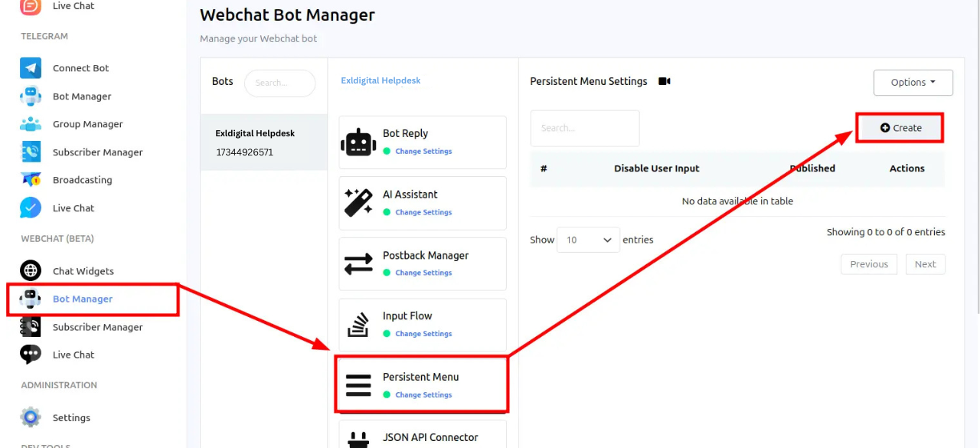Click Change Settings under AI Assistant
This screenshot has width=980, height=448.
pos(423,212)
